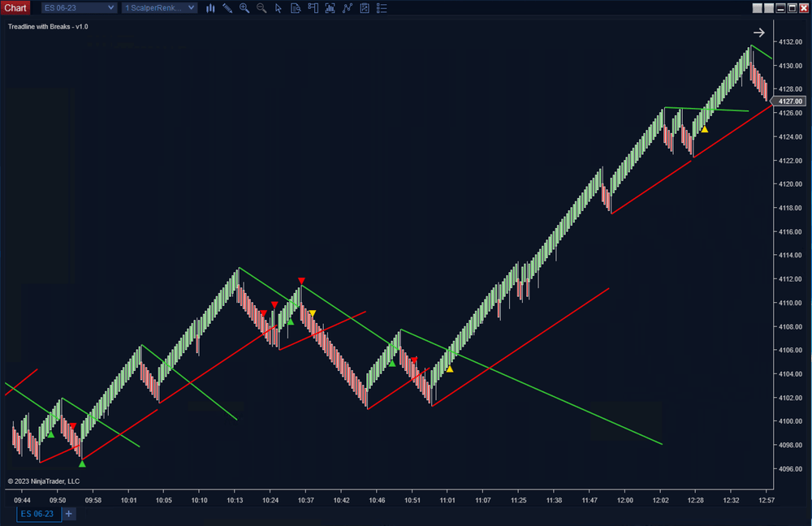Viewport: 812px width, 526px height.
Task: Activate the Cursor pointer tool
Action: pos(279,8)
